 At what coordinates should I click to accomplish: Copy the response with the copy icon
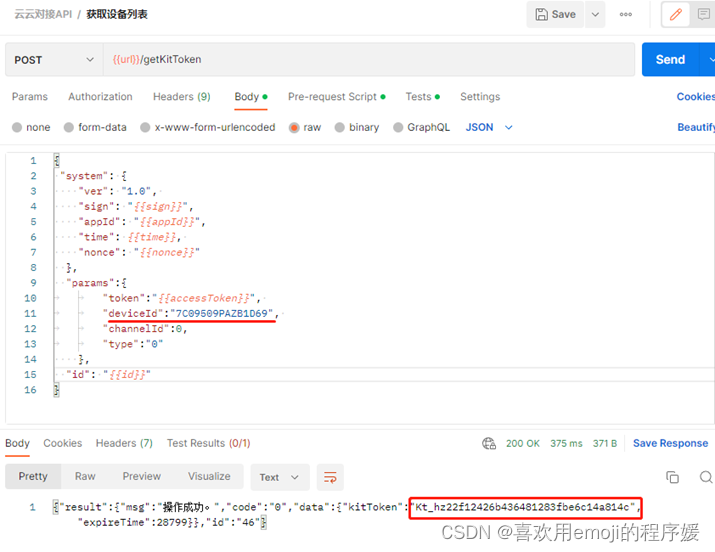672,477
